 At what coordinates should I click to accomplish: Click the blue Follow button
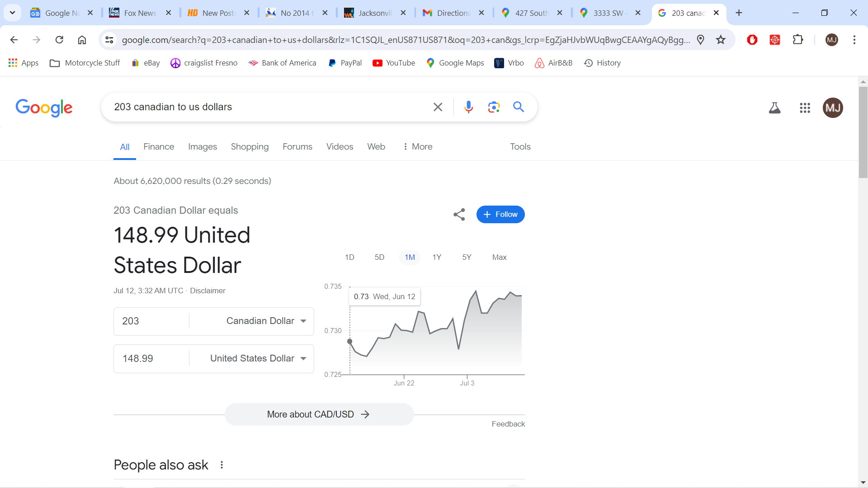pos(500,214)
